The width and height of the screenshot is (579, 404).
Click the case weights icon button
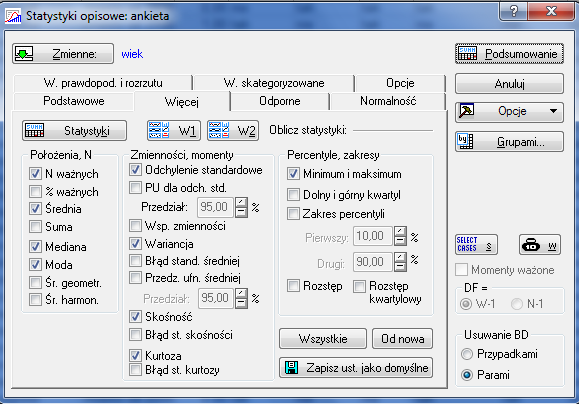coord(540,244)
